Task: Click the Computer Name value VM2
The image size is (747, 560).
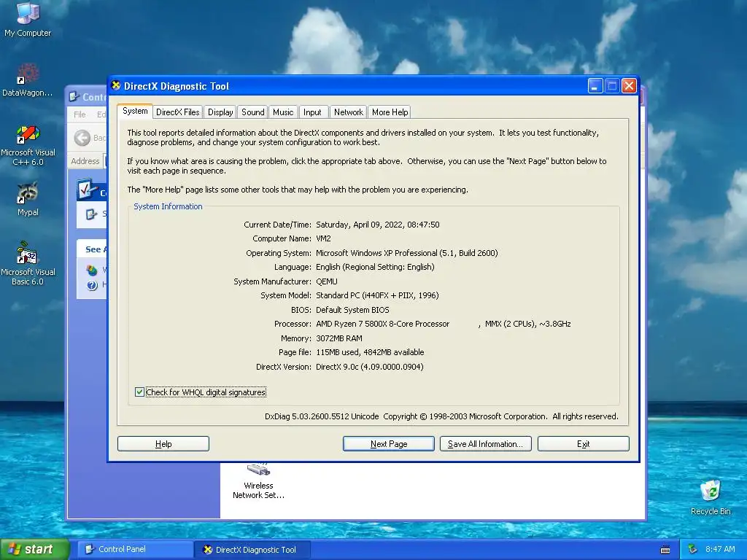Action: tap(323, 238)
